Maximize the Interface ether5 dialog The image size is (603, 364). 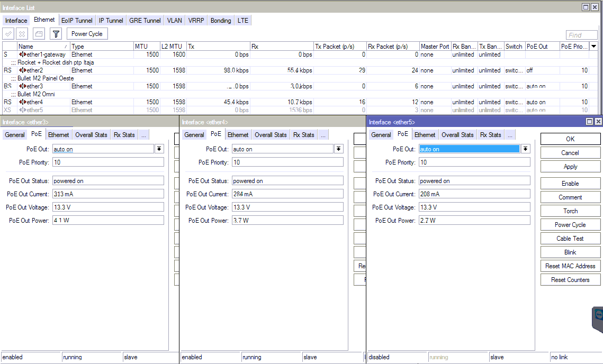point(590,122)
